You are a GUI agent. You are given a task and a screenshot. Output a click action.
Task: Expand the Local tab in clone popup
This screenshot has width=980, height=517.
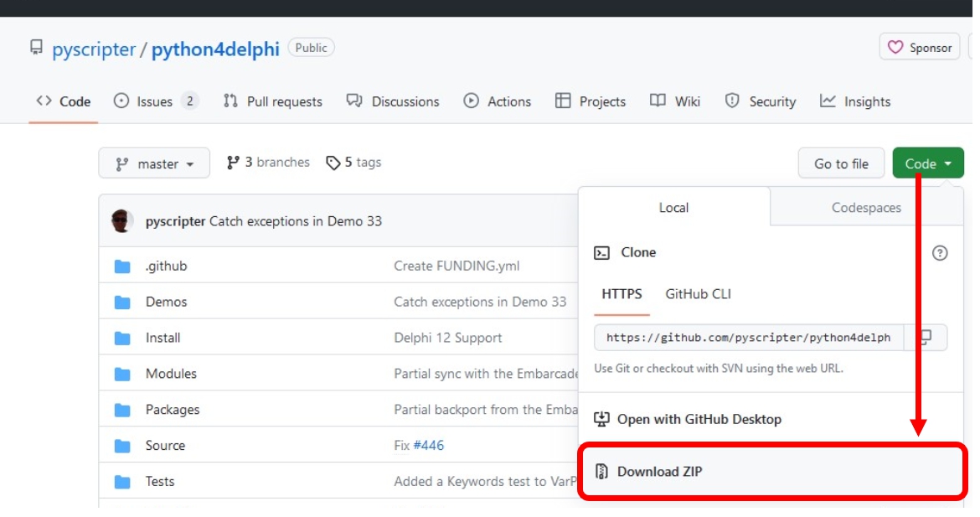point(673,207)
